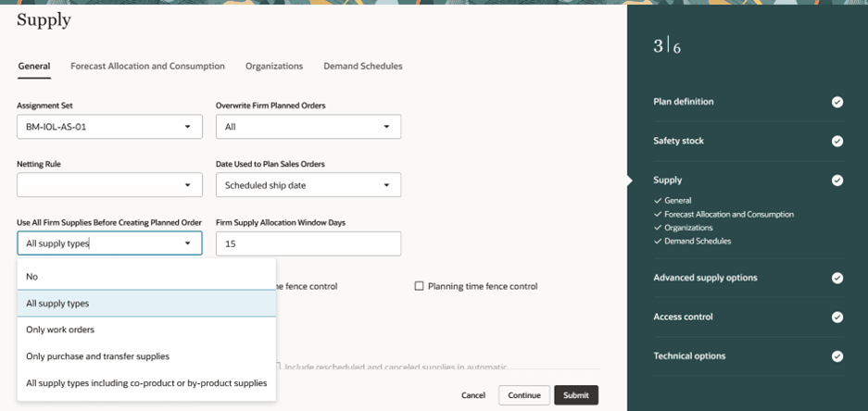Select 'Only purchase and transfer supplies' option
The height and width of the screenshot is (411, 868).
click(146, 356)
